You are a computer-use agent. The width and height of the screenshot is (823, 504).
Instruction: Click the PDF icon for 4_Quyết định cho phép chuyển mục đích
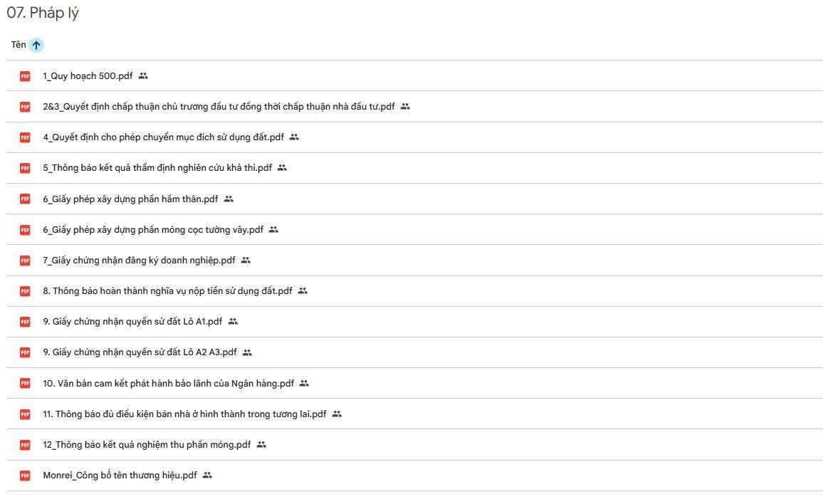tap(25, 137)
